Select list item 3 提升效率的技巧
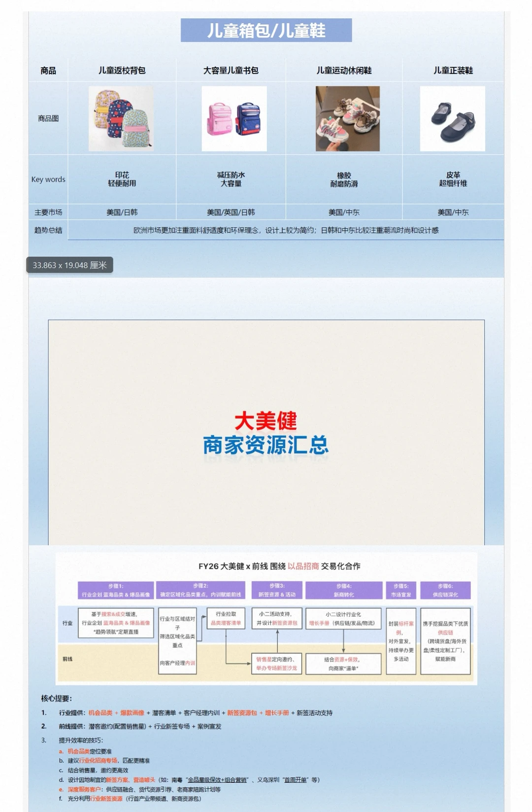 pos(72,740)
